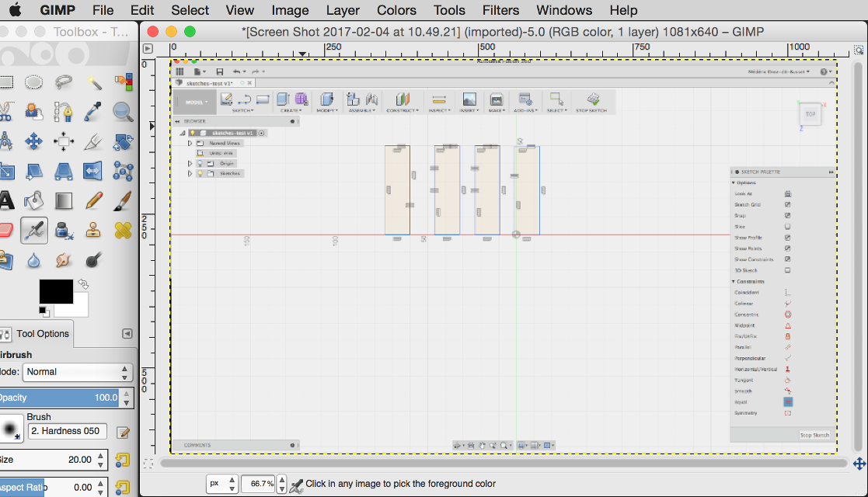The height and width of the screenshot is (497, 868).
Task: Select the Shear tool
Action: pos(33,171)
